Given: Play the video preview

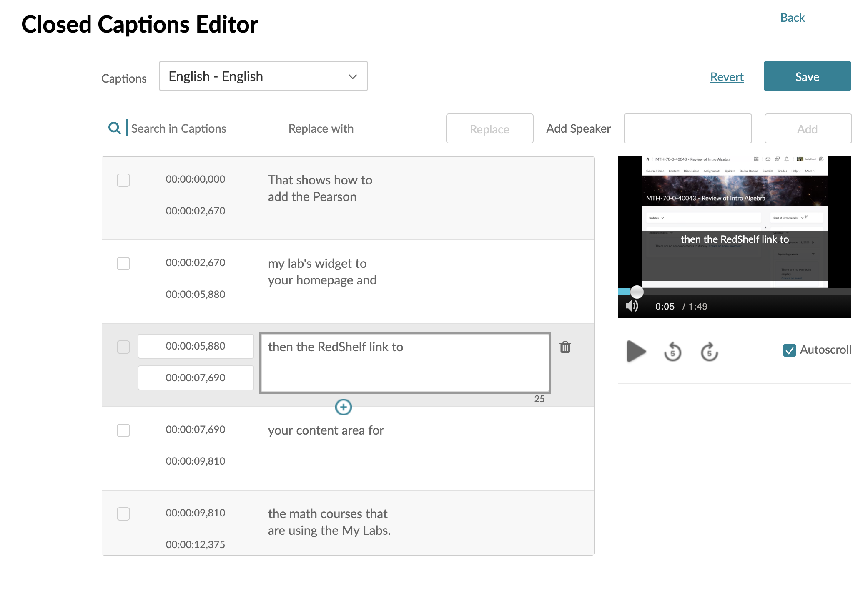Looking at the screenshot, I should pos(635,351).
